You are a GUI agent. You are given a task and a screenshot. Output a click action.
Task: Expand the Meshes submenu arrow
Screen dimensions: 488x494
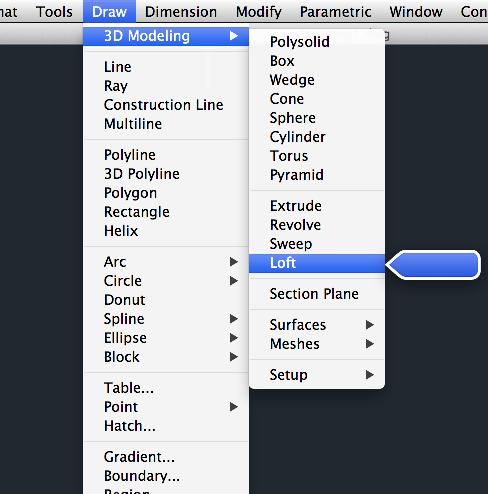pyautogui.click(x=369, y=344)
